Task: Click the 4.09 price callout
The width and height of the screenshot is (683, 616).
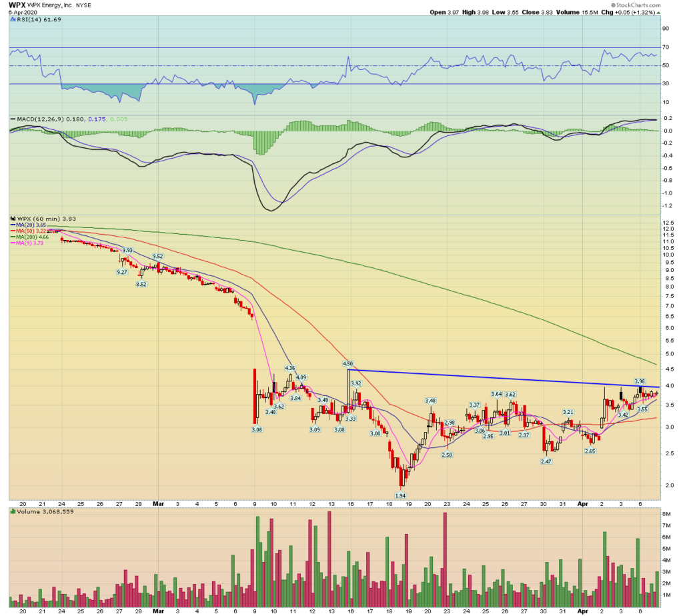Action: pyautogui.click(x=301, y=377)
